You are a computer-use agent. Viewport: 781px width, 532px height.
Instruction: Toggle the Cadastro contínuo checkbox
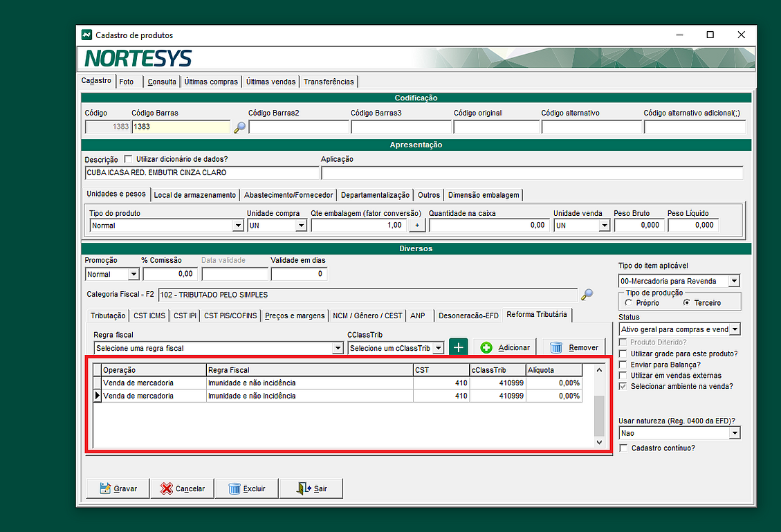[624, 448]
